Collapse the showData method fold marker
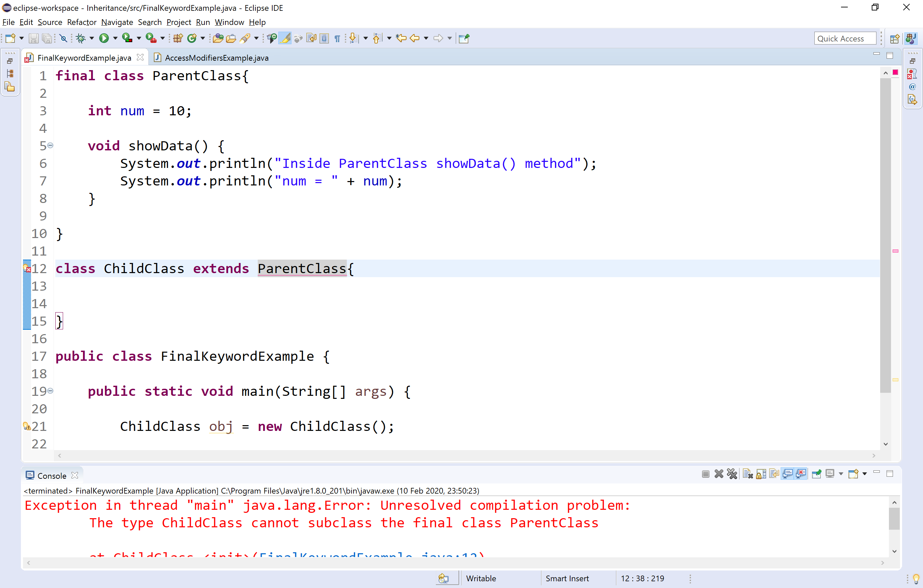The height and width of the screenshot is (588, 923). tap(51, 146)
